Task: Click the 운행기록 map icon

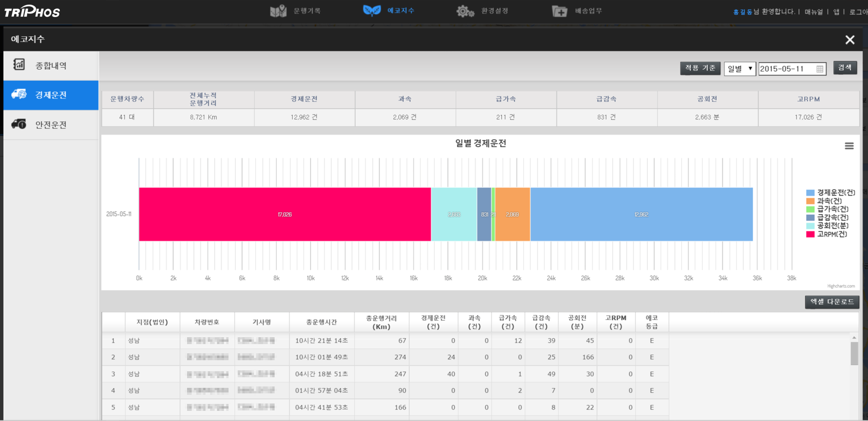Action: click(278, 11)
